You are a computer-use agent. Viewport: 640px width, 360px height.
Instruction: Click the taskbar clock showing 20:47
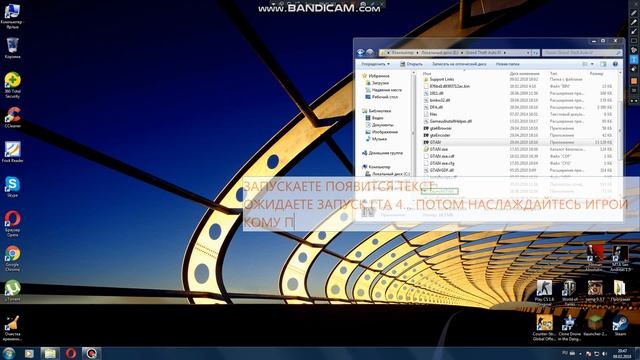622,353
